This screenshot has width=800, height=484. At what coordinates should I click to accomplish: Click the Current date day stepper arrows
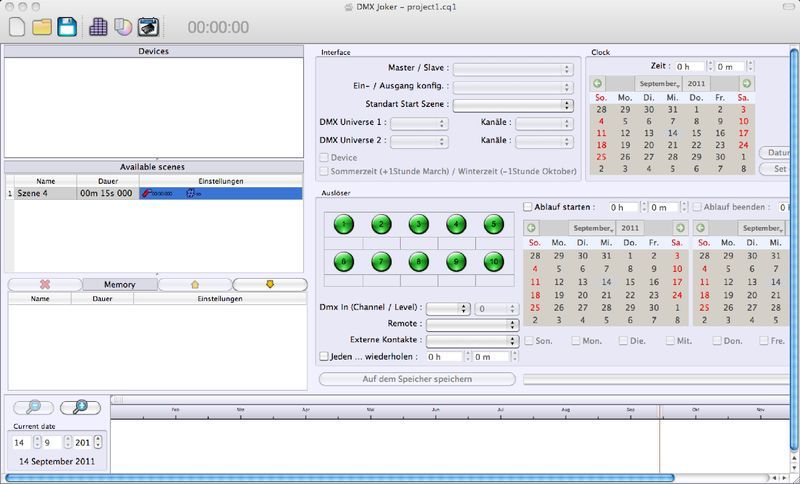37,443
